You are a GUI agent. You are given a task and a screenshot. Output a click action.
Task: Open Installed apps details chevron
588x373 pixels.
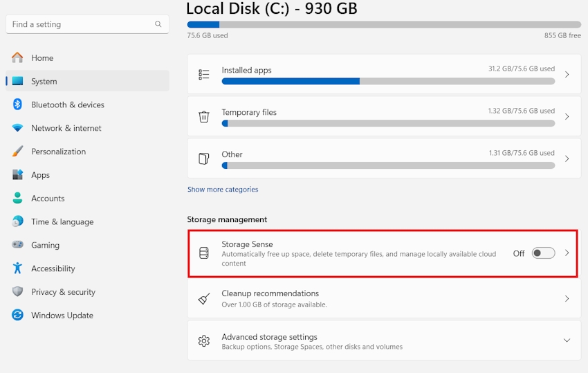click(567, 75)
